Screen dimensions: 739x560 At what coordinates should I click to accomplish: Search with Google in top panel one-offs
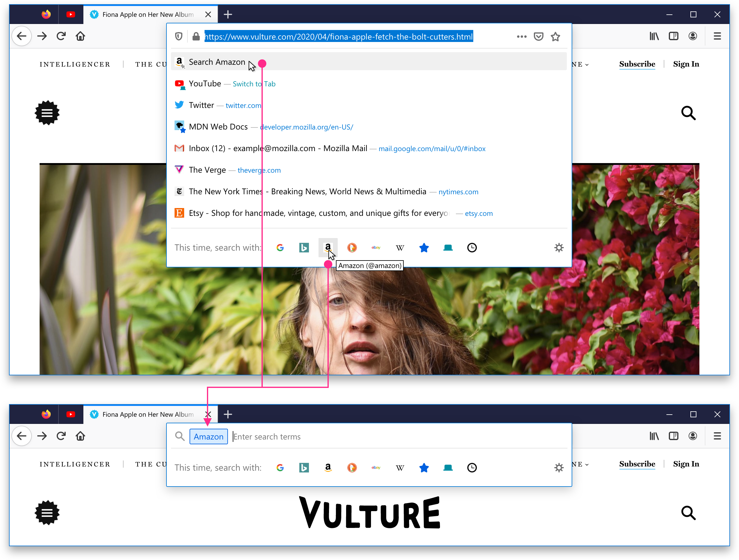point(280,248)
